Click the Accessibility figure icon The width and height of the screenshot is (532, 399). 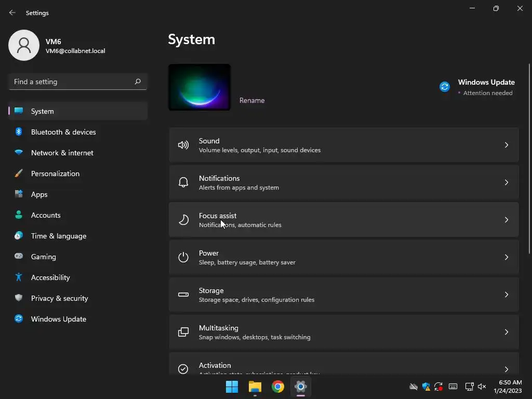point(19,277)
